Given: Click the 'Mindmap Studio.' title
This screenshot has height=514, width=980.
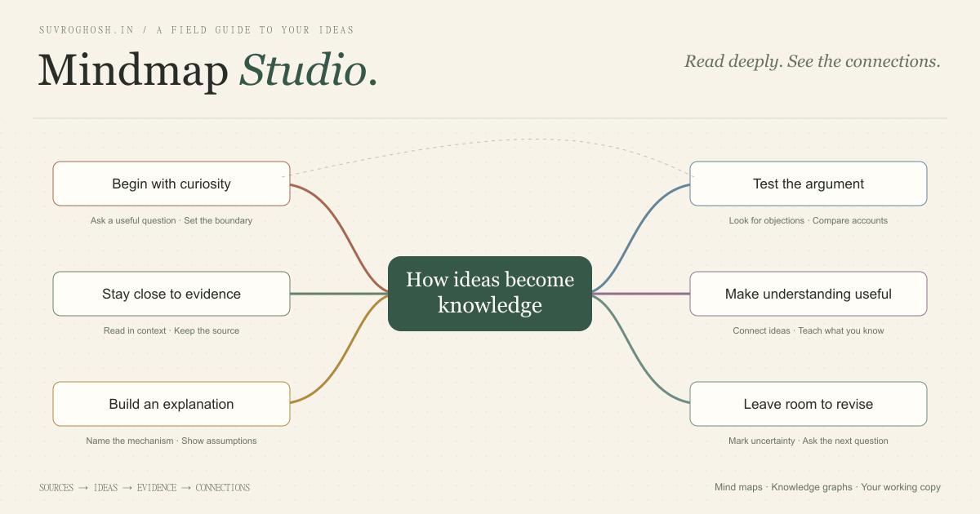Looking at the screenshot, I should [x=208, y=70].
